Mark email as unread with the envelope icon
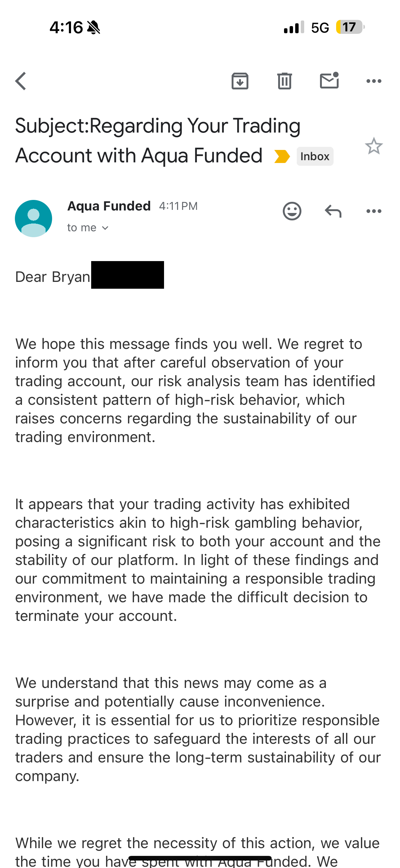The height and width of the screenshot is (868, 400). 329,80
